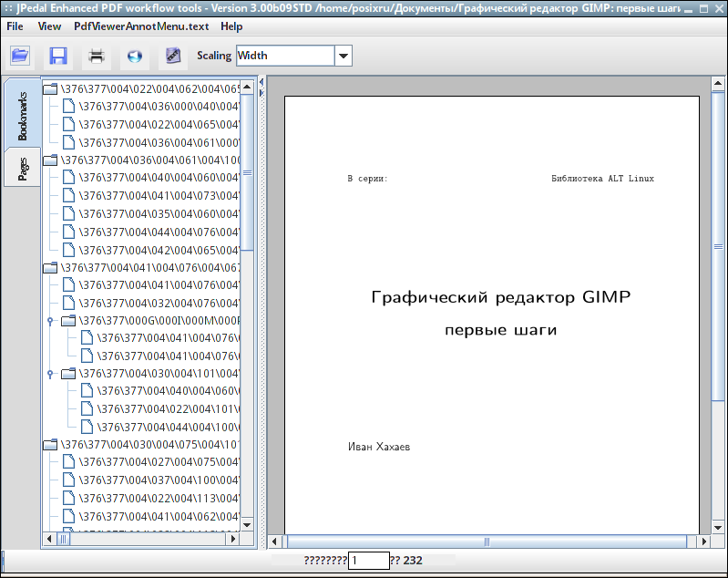This screenshot has width=728, height=578.
Task: Switch to the Pages side tab
Action: click(x=22, y=169)
